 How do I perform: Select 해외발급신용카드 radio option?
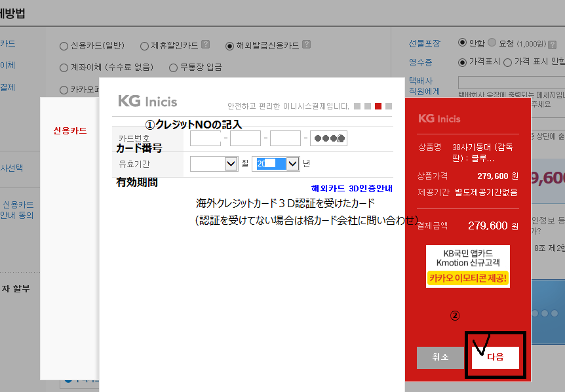coord(229,46)
